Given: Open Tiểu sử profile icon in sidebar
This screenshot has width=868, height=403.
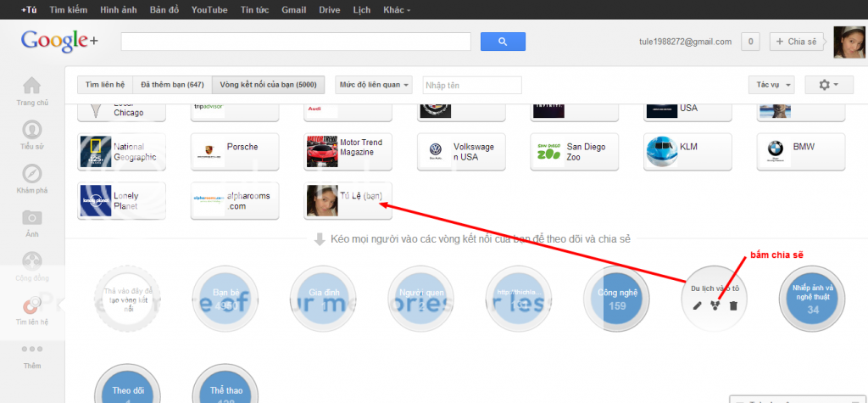Looking at the screenshot, I should pyautogui.click(x=31, y=130).
